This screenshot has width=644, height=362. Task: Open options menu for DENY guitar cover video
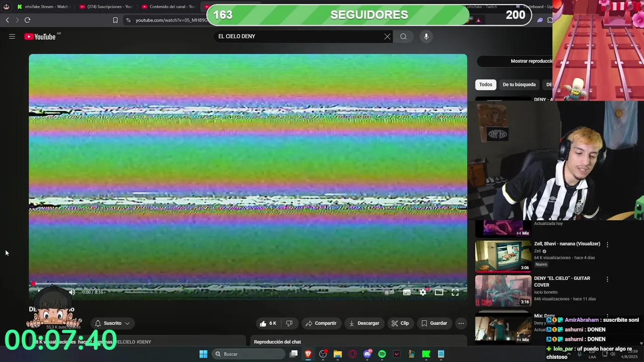[x=607, y=279]
